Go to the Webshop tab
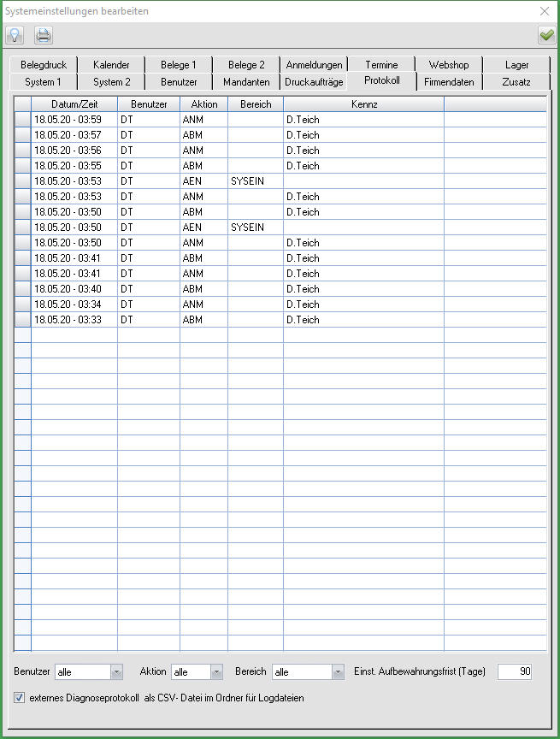The image size is (560, 739). (x=449, y=64)
